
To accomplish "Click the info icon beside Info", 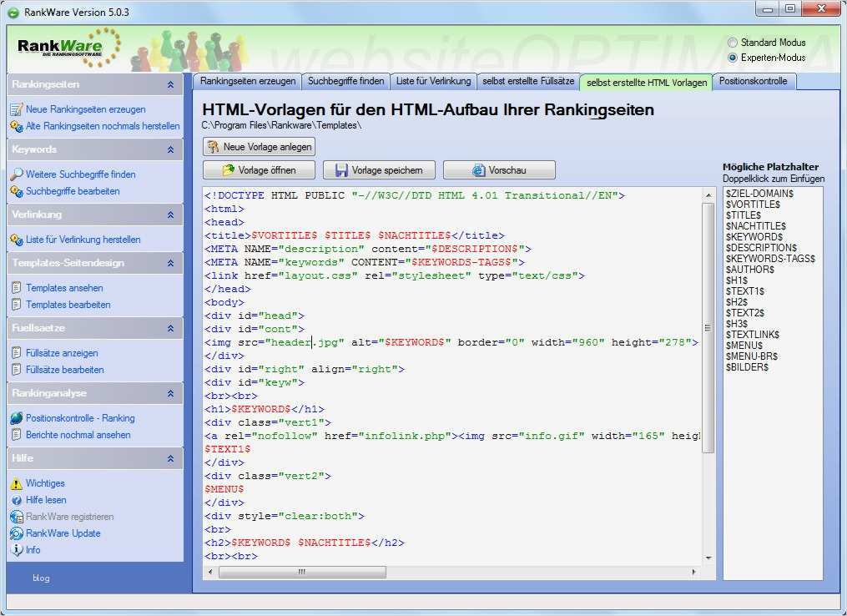I will (x=16, y=550).
